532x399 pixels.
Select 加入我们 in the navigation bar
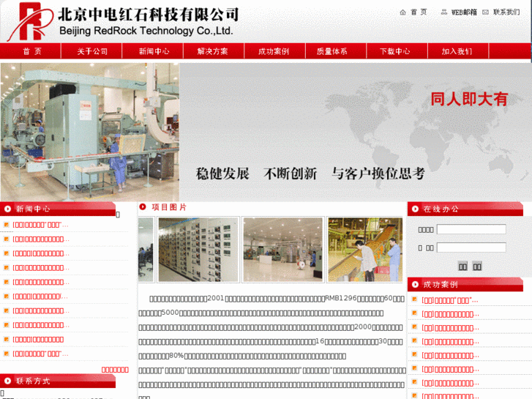click(x=457, y=51)
